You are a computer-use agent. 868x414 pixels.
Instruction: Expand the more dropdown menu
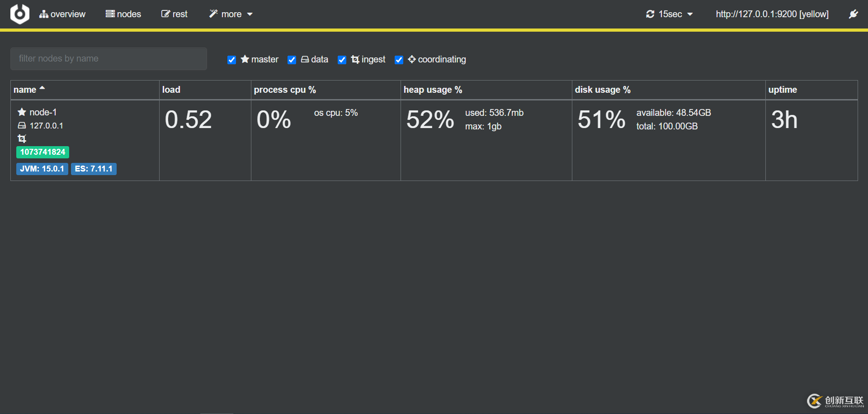click(231, 14)
